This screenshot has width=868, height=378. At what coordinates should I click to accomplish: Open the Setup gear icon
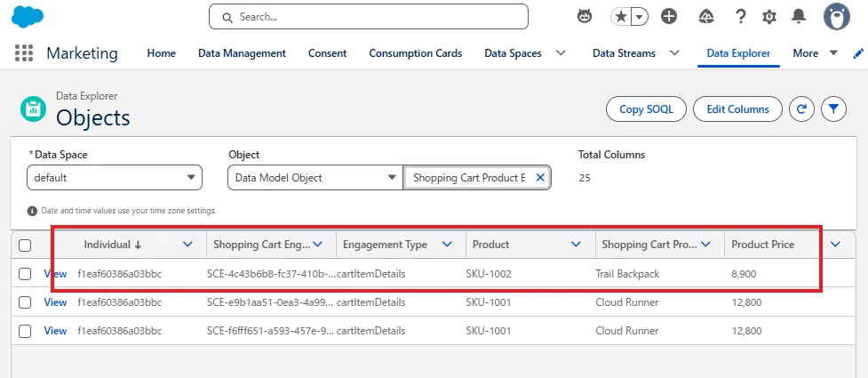[768, 17]
